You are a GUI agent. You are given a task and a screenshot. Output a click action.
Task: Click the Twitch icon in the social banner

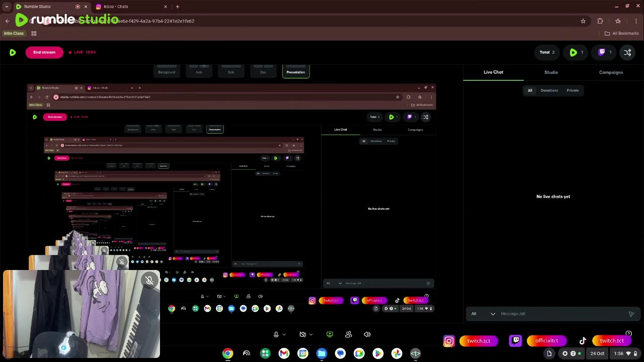516,341
